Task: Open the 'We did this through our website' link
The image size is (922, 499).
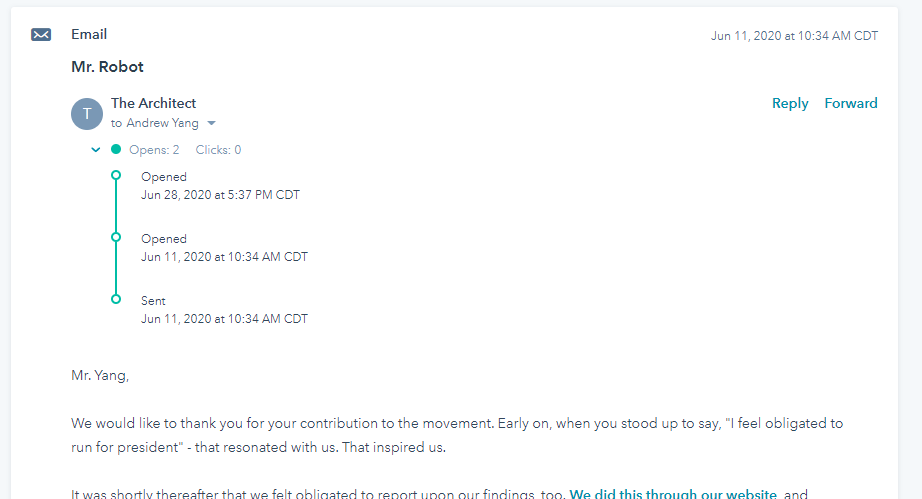Action: pyautogui.click(x=673, y=494)
